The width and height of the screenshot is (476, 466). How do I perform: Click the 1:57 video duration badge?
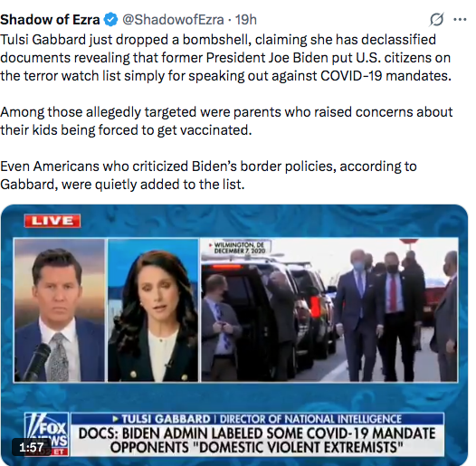click(32, 447)
